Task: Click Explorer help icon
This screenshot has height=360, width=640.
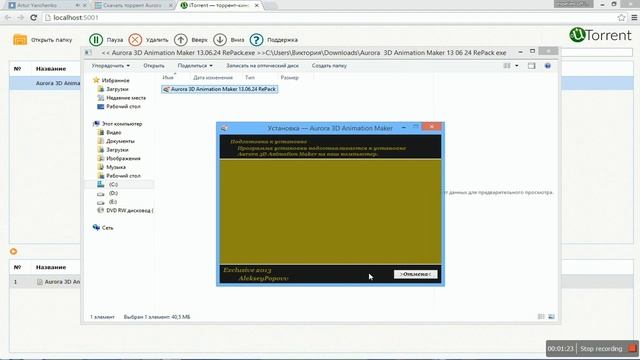Action: (x=548, y=66)
